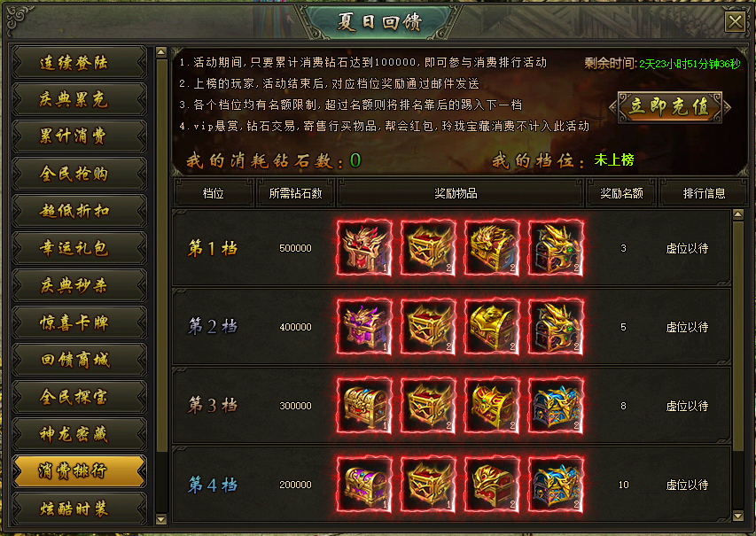
Task: Close the 夏日回馈 window
Action: [x=736, y=22]
